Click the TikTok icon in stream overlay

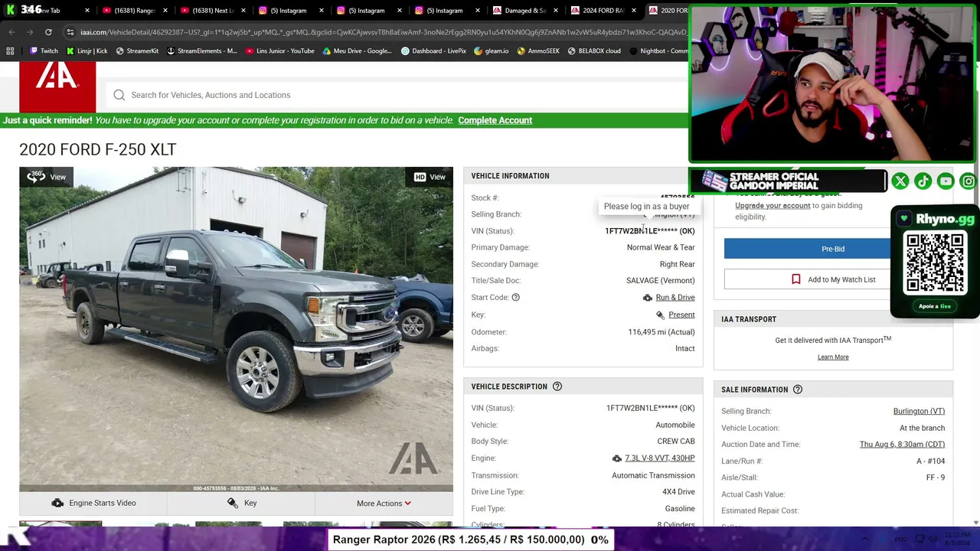click(923, 181)
